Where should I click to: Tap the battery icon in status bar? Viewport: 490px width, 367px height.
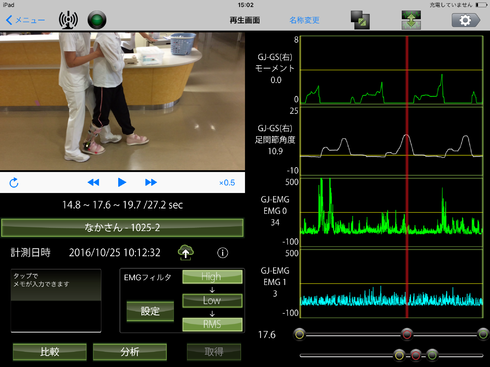[x=481, y=5]
